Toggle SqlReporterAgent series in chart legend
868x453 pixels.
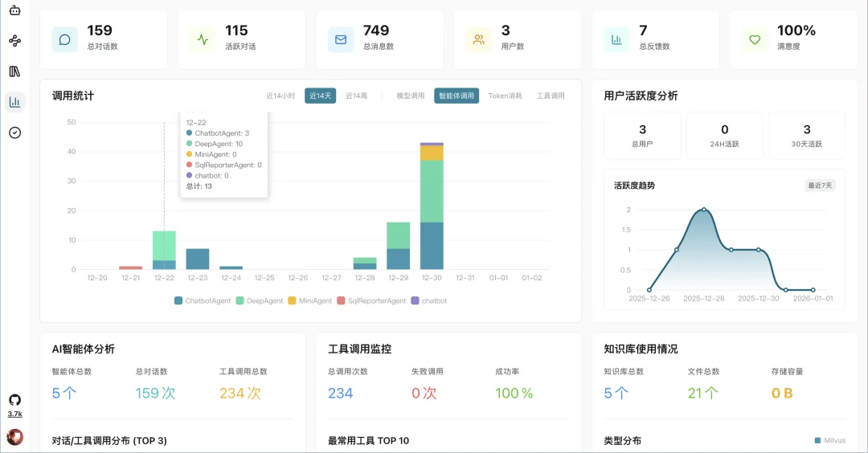click(x=371, y=301)
